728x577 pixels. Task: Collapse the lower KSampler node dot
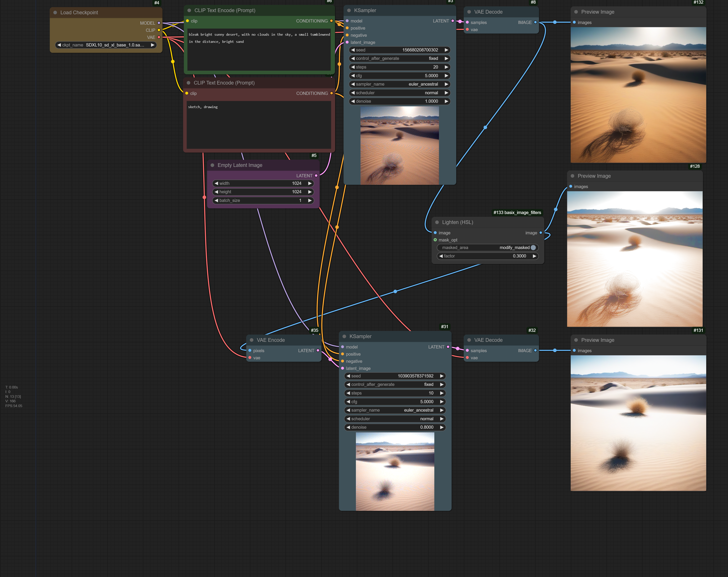coord(344,336)
